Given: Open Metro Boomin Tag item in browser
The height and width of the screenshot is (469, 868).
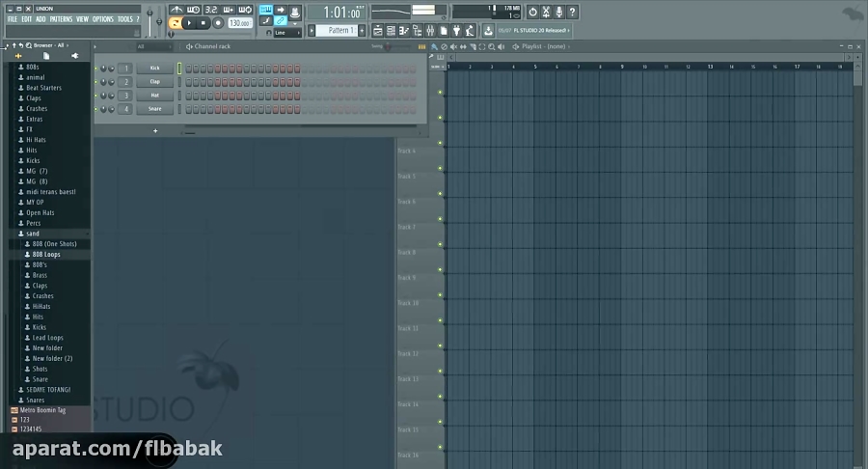Looking at the screenshot, I should [x=42, y=410].
